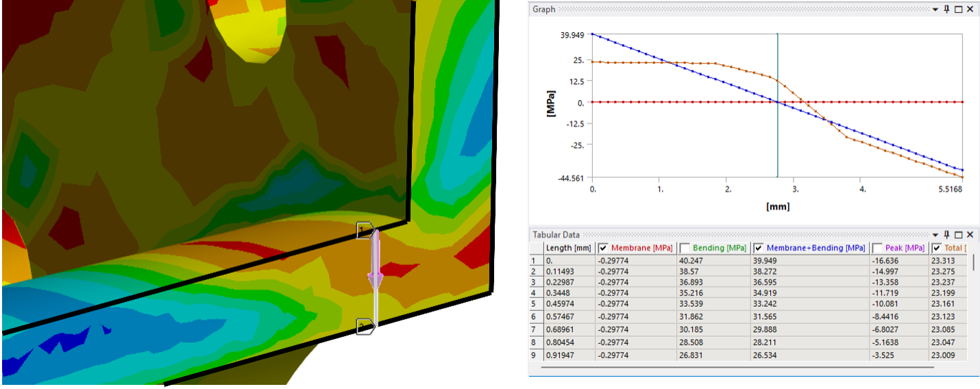Toggle auto-hide pin on Tabular Data panel

click(947, 235)
